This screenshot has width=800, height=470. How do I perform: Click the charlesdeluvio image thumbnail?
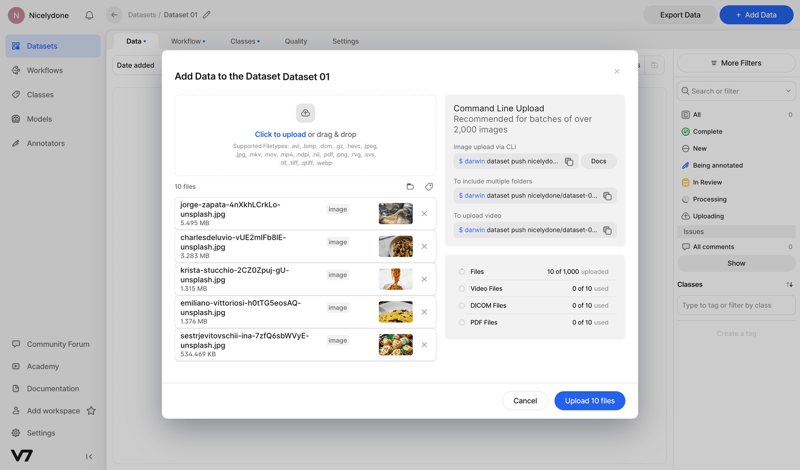point(395,246)
